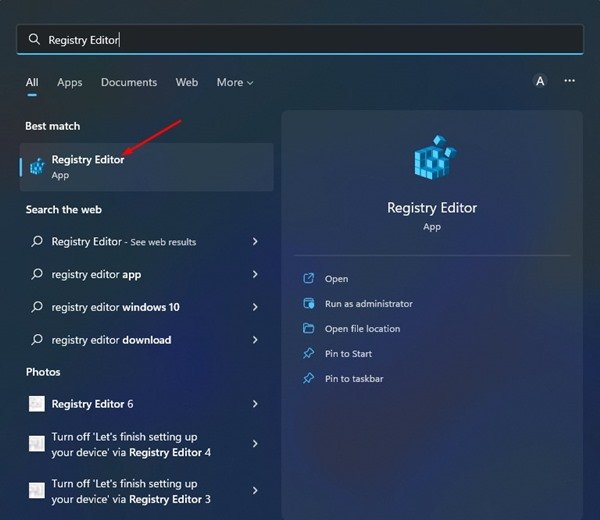The height and width of the screenshot is (520, 600).
Task: Click the Run as administrator shield icon
Action: pos(308,303)
